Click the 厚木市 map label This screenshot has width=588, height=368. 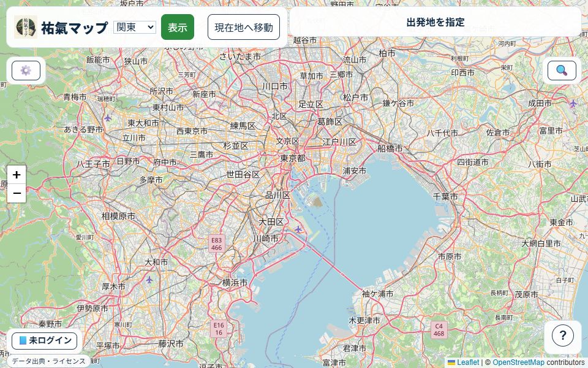[x=114, y=286]
